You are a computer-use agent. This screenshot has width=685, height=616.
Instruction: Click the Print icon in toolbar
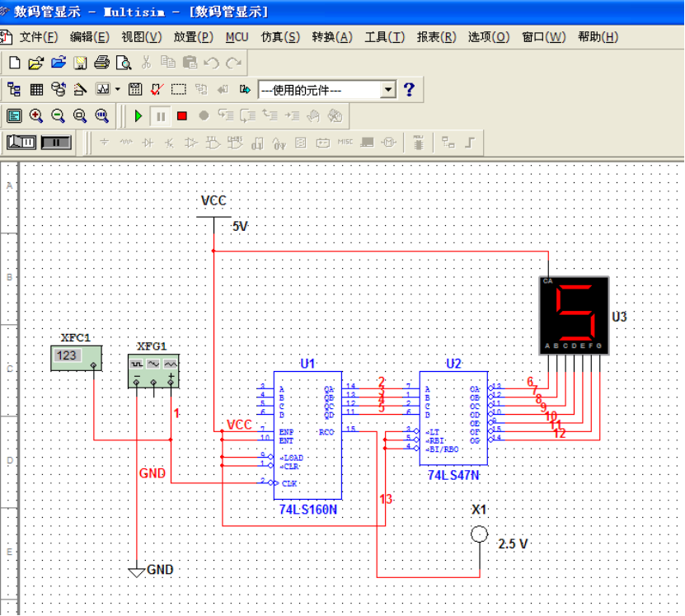pos(101,63)
